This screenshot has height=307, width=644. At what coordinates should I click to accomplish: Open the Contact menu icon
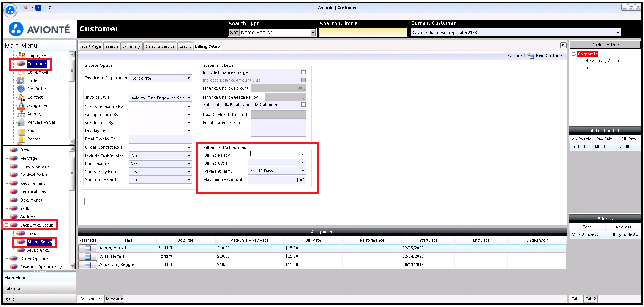click(21, 97)
